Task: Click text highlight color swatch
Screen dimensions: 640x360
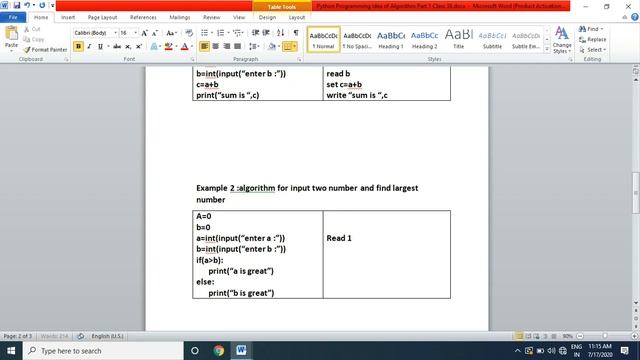Action: (x=169, y=47)
